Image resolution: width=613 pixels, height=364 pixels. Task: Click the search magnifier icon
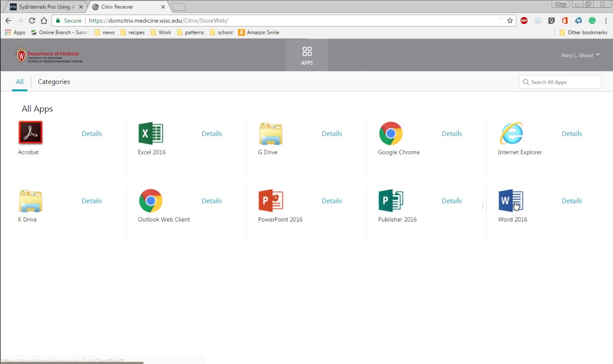tap(526, 82)
